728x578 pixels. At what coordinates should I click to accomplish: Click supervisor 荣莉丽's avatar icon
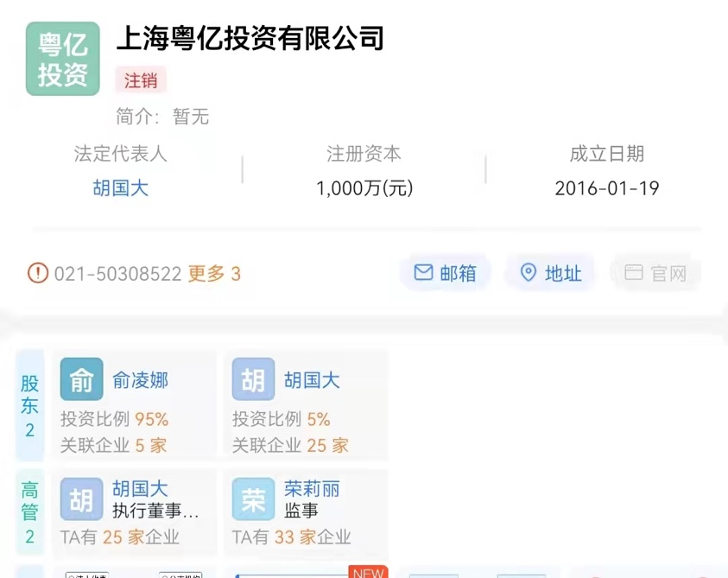[252, 499]
